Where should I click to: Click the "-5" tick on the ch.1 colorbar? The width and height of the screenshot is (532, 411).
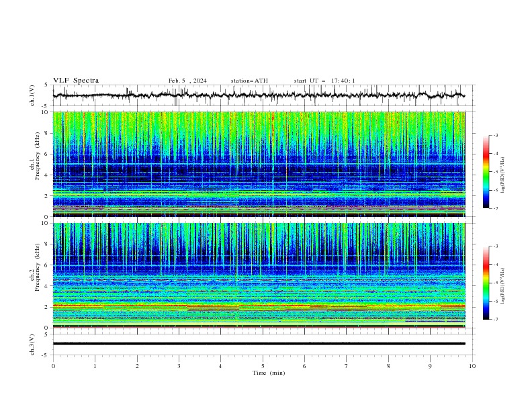[x=495, y=172]
